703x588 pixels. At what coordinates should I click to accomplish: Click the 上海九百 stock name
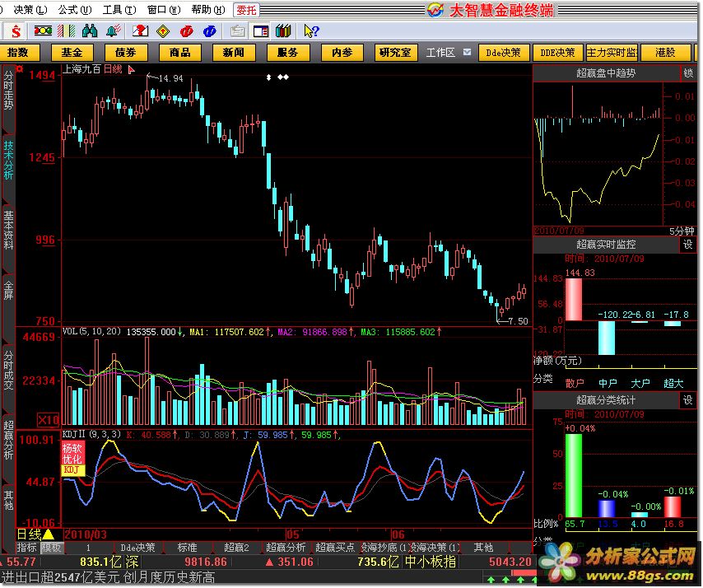click(x=81, y=69)
